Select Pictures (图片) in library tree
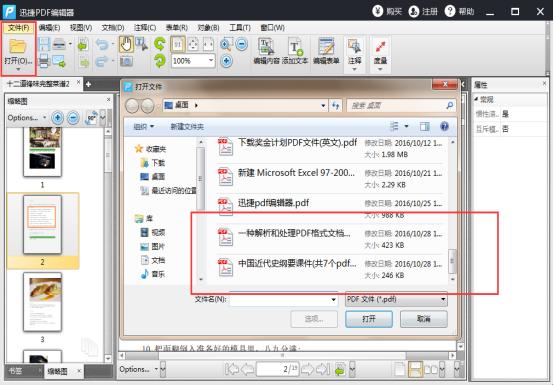The image size is (554, 386). pos(153,246)
